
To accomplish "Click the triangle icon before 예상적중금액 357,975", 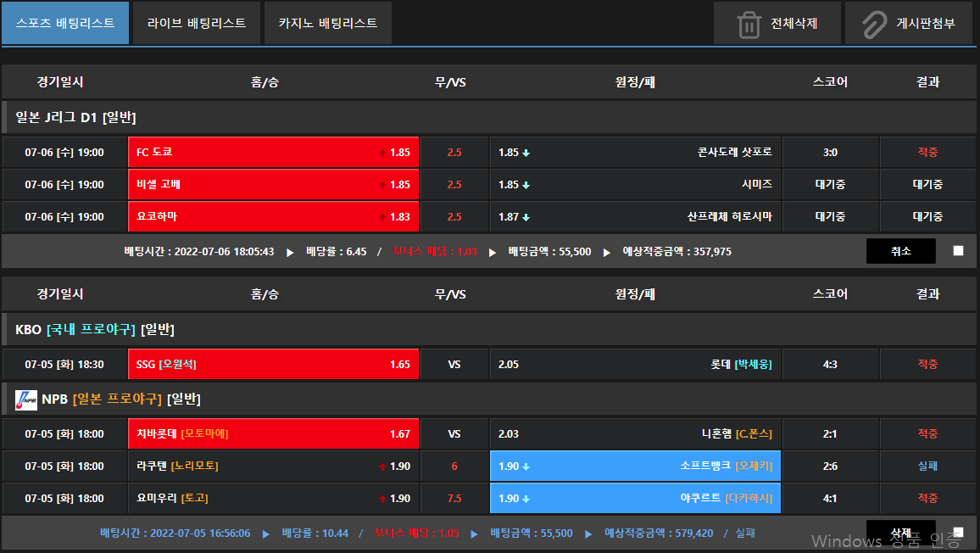I will coord(607,252).
